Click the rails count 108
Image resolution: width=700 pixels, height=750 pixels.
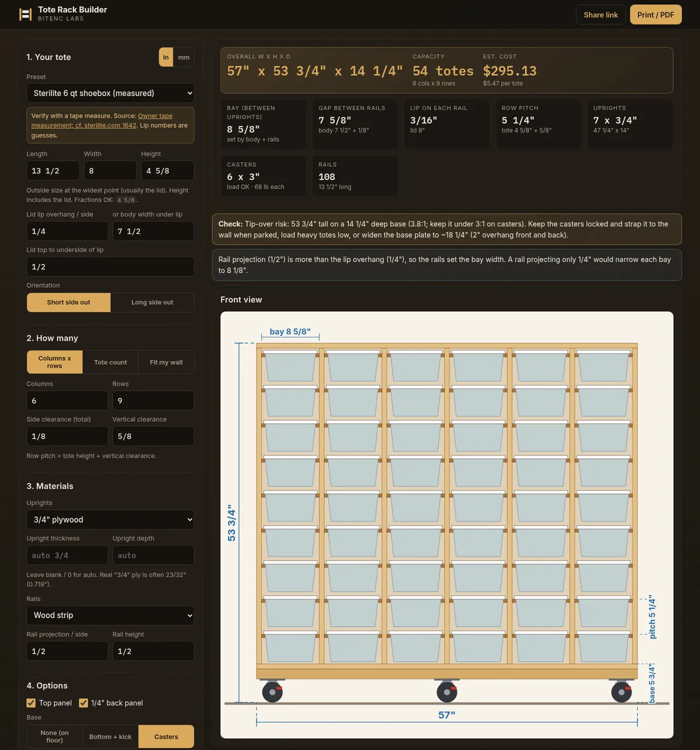point(327,177)
